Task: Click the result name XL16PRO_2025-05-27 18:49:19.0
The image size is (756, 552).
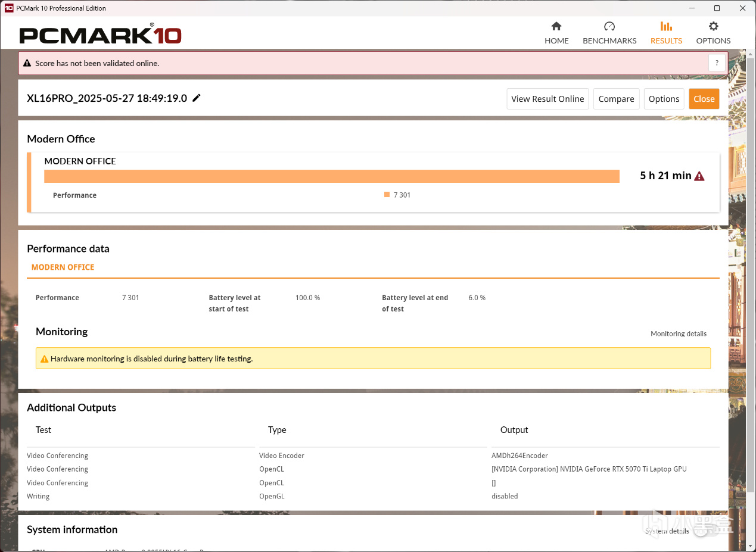Action: click(x=107, y=98)
